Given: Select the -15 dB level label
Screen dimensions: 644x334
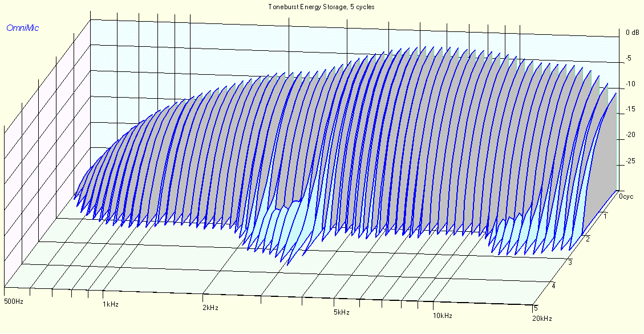Looking at the screenshot, I should point(630,110).
